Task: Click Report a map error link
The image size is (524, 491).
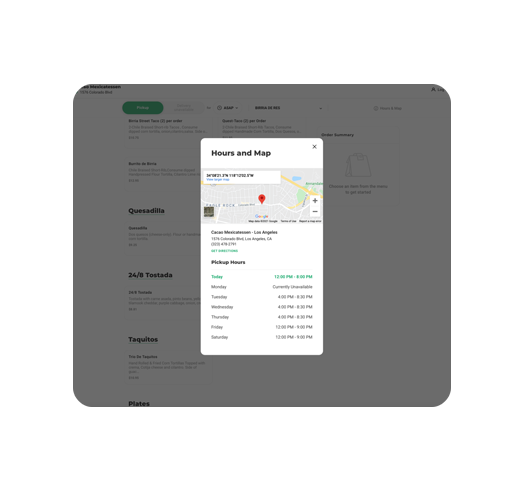Action: coord(310,221)
